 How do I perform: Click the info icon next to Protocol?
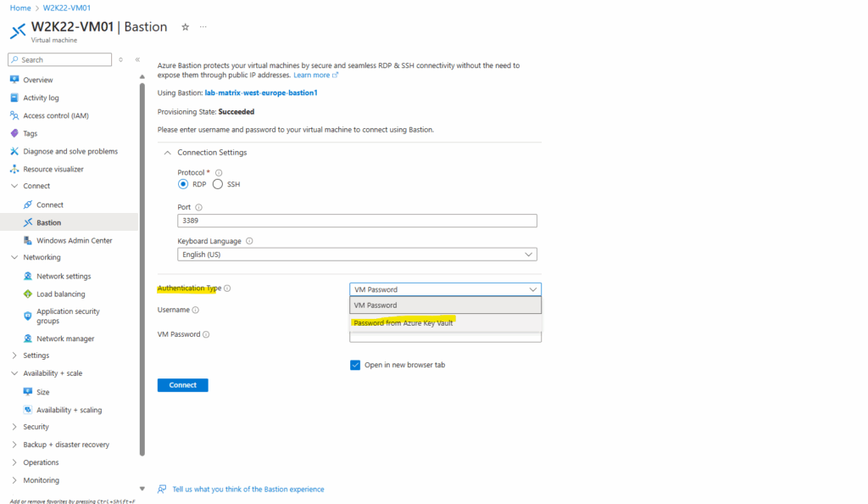coord(219,173)
